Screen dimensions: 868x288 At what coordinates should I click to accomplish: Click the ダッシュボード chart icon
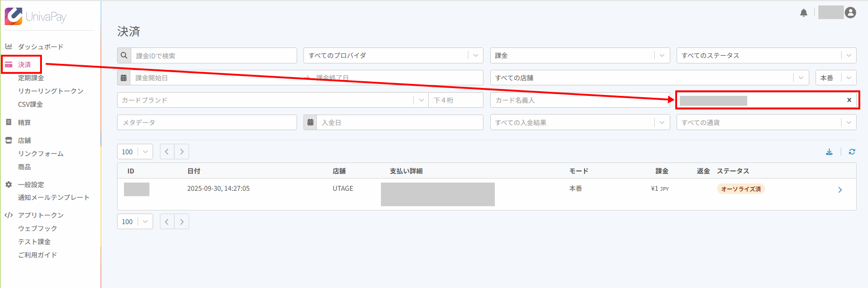9,47
